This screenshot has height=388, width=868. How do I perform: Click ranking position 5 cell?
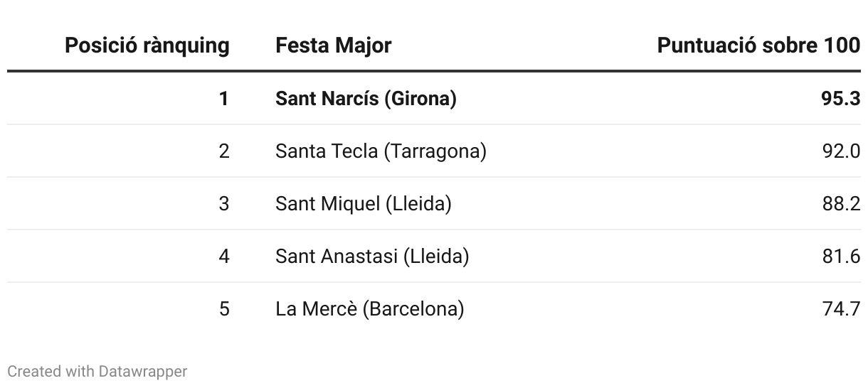point(224,309)
